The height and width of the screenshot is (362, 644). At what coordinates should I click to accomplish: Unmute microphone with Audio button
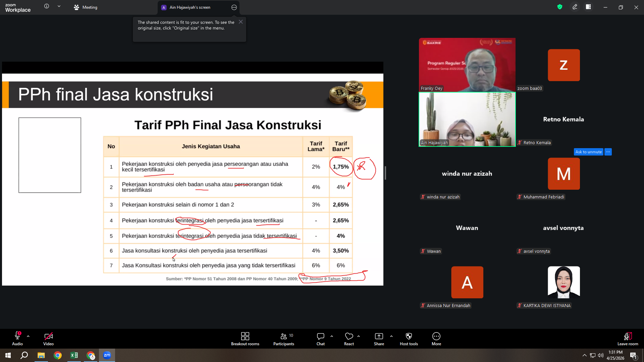pyautogui.click(x=17, y=339)
